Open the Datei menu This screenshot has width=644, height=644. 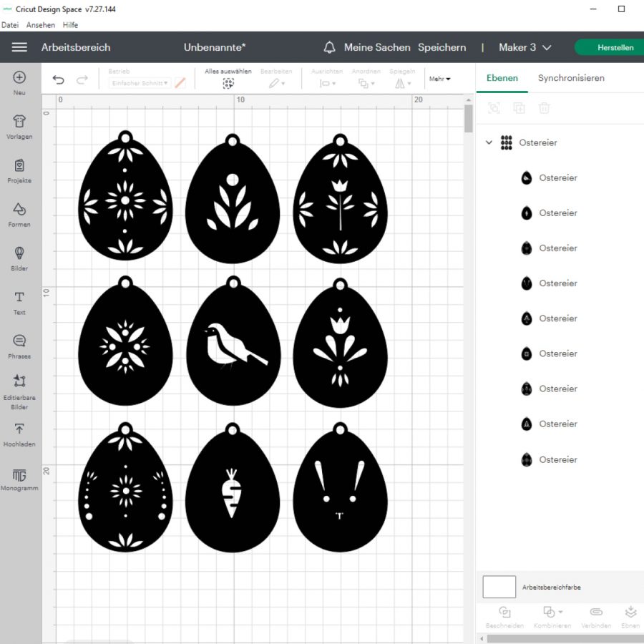click(x=10, y=25)
